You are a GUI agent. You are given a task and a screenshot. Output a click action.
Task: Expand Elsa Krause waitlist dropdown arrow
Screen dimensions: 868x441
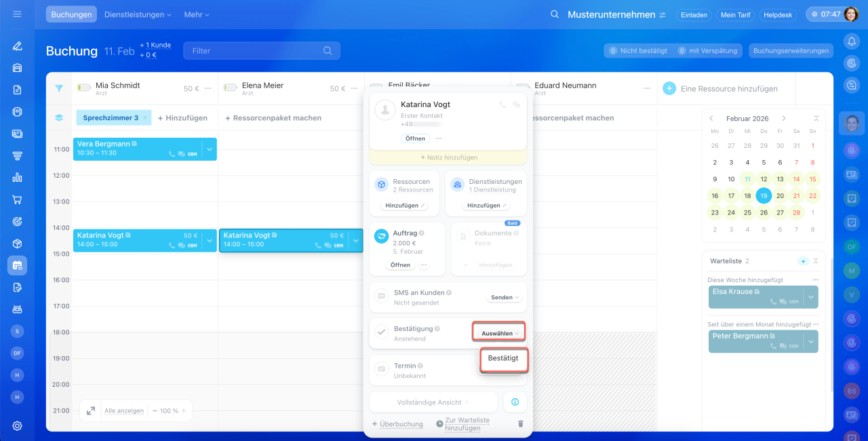pyautogui.click(x=811, y=297)
